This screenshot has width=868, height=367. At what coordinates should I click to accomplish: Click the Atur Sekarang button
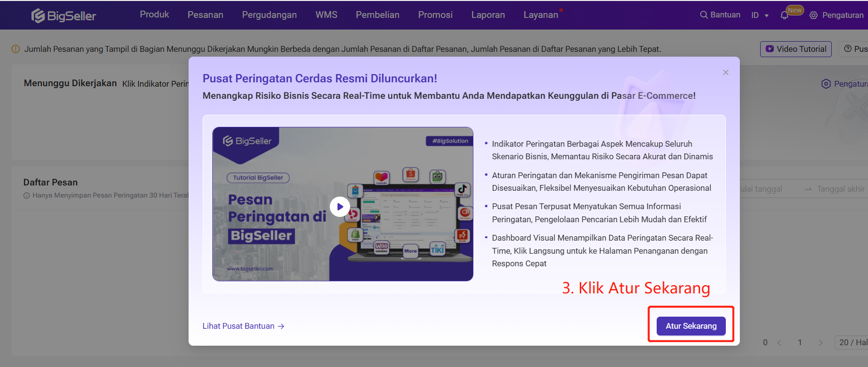(691, 326)
